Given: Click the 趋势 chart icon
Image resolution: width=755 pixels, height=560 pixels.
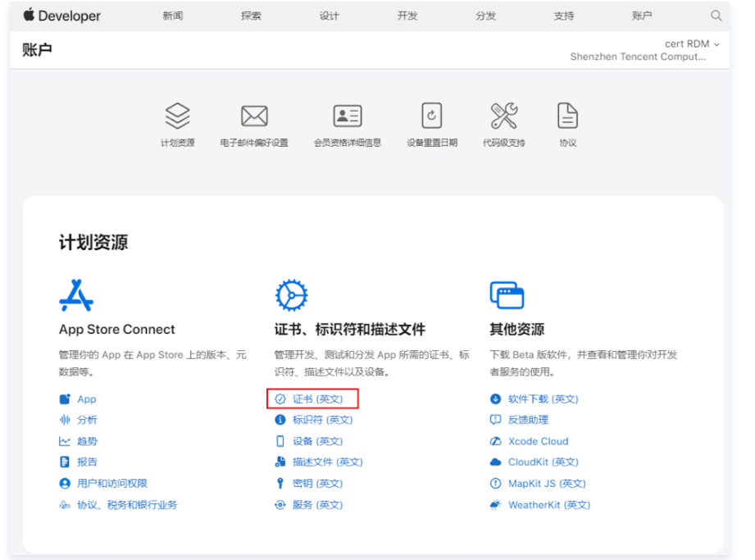Looking at the screenshot, I should 65,441.
